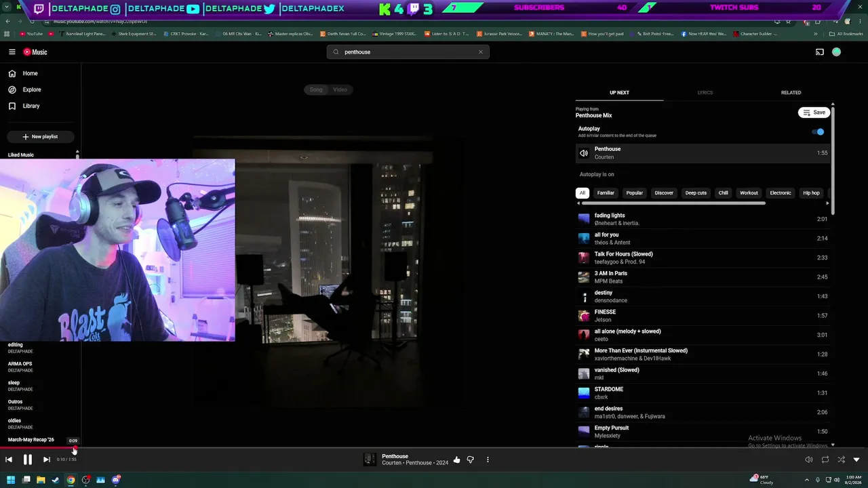Play all for you by théos & Antent
Viewport: 868px width, 488px height.
tap(703, 239)
